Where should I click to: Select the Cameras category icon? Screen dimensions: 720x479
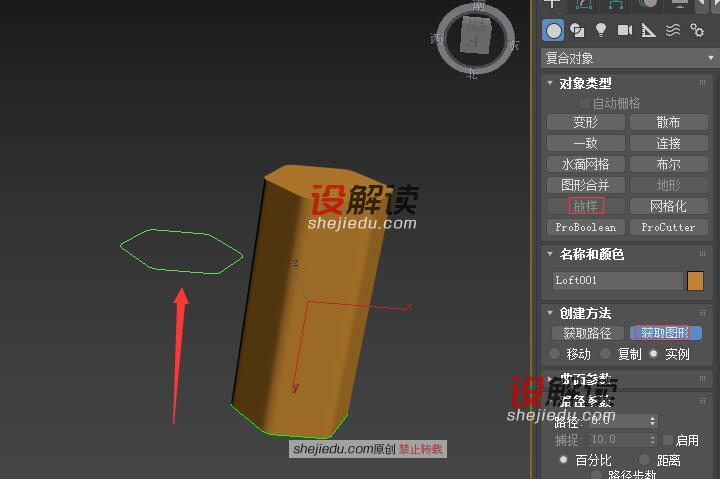pyautogui.click(x=624, y=30)
